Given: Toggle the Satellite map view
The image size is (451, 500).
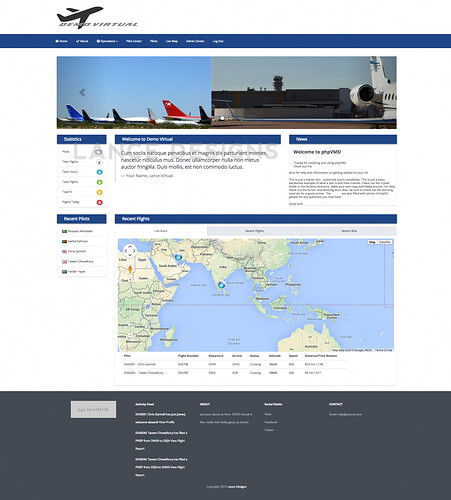Looking at the screenshot, I should pos(384,242).
